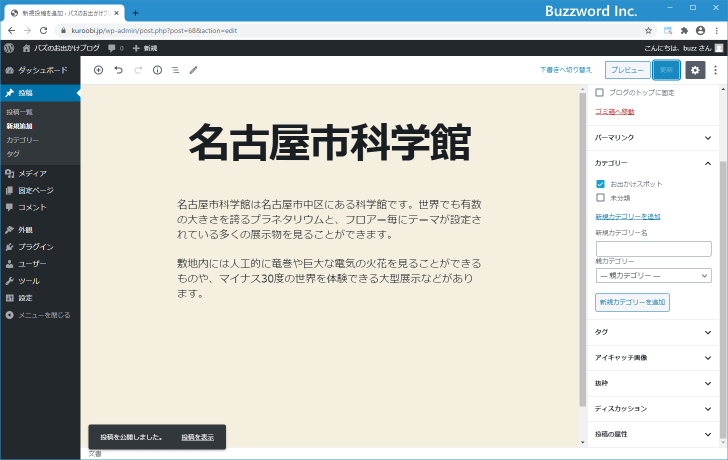Undo the last edit

119,70
